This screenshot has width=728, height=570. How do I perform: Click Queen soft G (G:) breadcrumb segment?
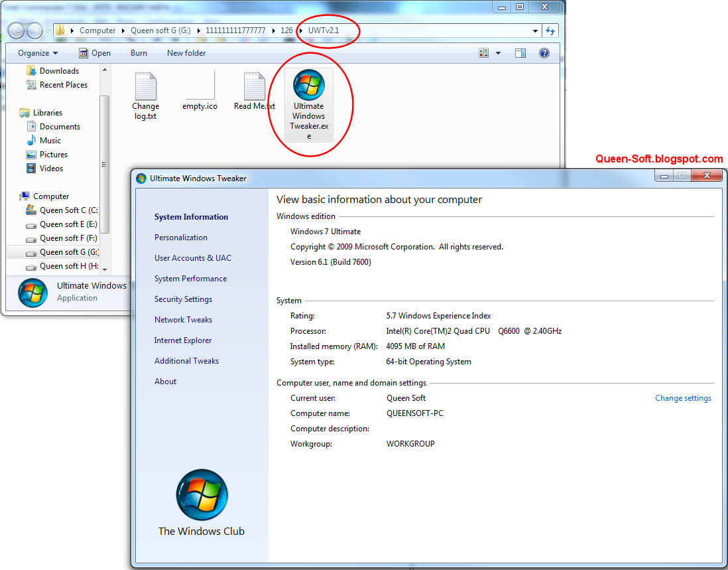click(x=160, y=31)
